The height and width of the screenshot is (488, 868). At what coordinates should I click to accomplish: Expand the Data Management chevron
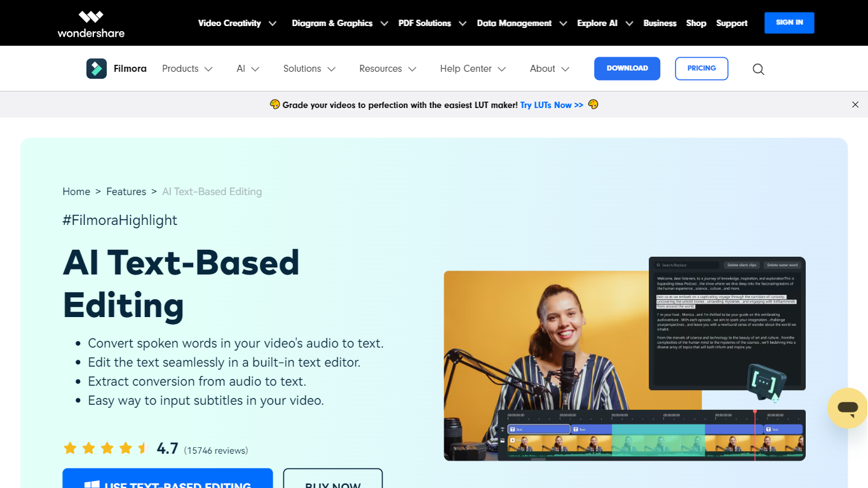(563, 23)
